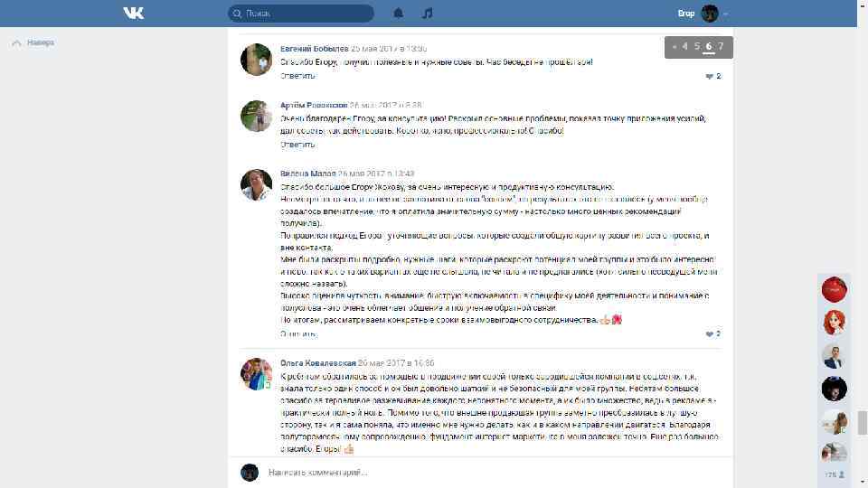868x488 pixels.
Task: Open the notifications bell
Action: pyautogui.click(x=398, y=14)
